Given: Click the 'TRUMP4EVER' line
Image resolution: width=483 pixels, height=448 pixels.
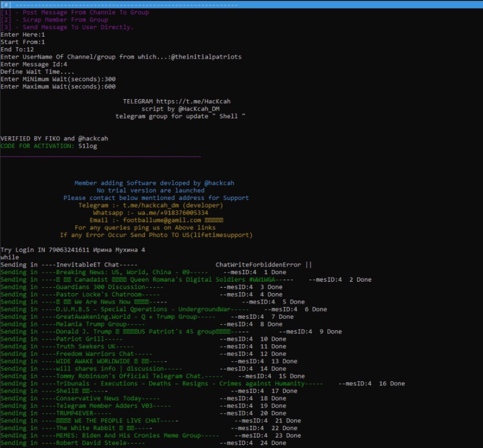Looking at the screenshot, I should [143, 413].
